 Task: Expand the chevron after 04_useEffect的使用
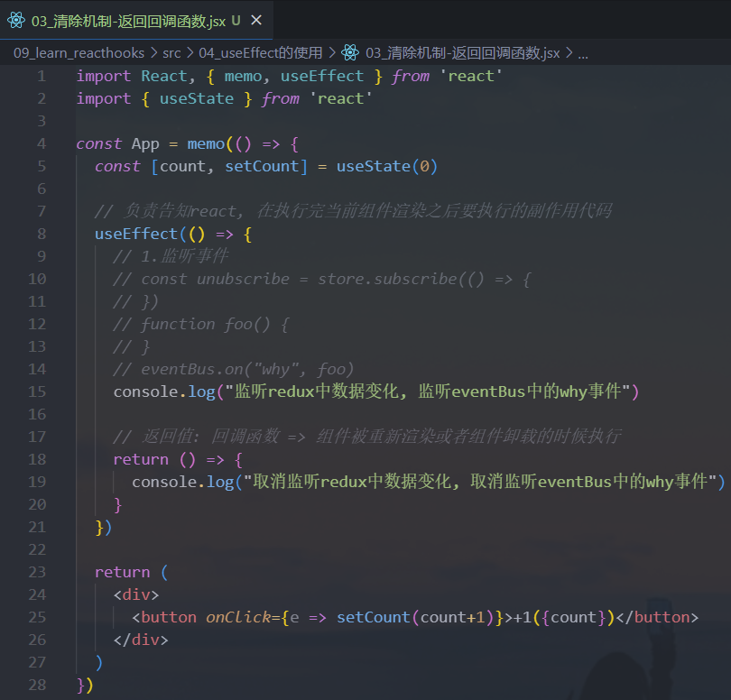click(x=332, y=53)
